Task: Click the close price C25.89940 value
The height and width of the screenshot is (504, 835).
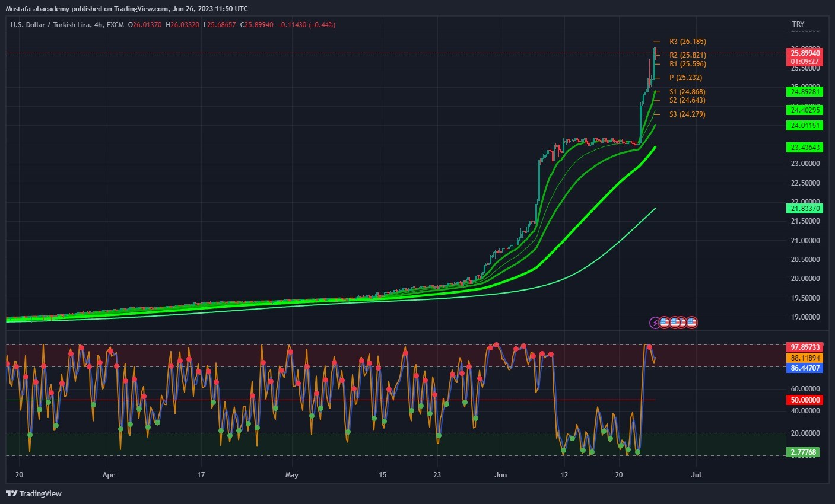Action: 257,25
